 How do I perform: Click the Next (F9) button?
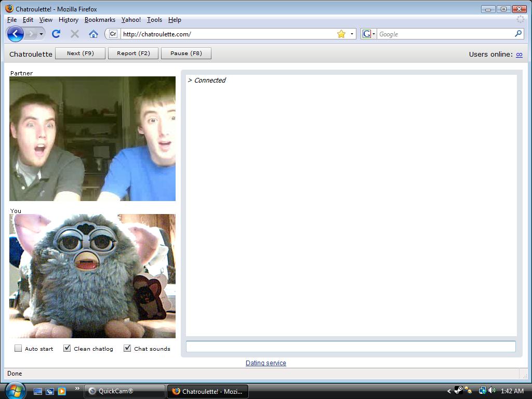[x=81, y=54]
